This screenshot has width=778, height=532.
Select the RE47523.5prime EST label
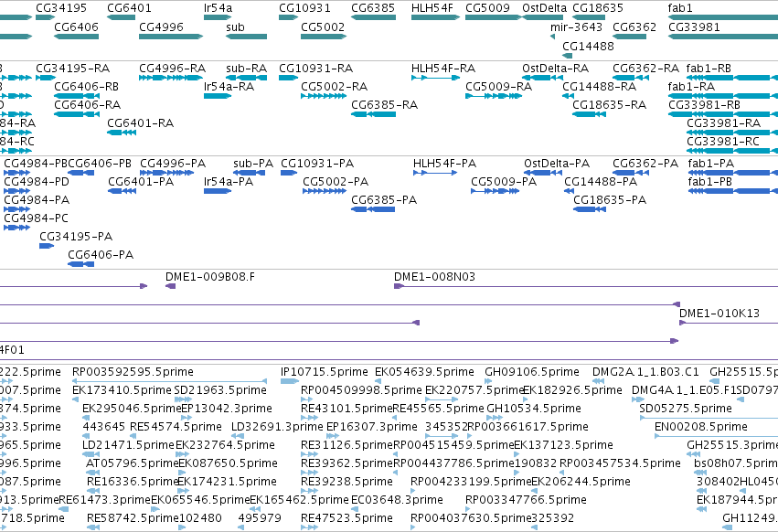click(346, 518)
